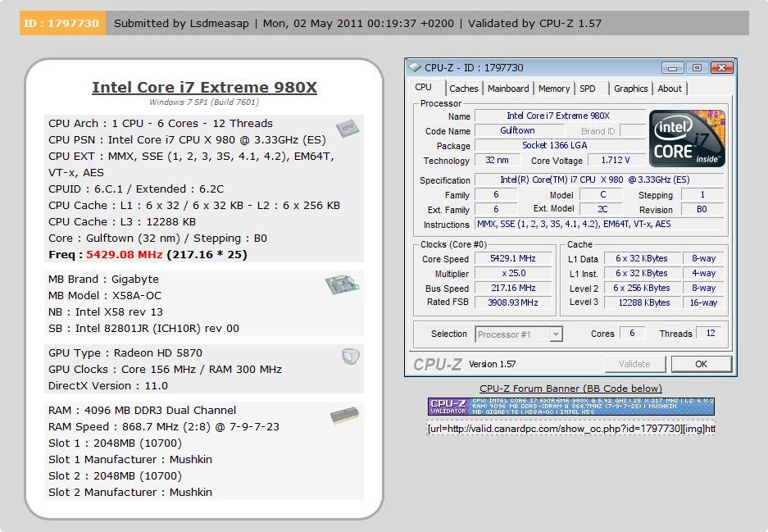Click the Core Voltage value 1.712 V
Image resolution: width=768 pixels, height=532 pixels.
click(616, 160)
